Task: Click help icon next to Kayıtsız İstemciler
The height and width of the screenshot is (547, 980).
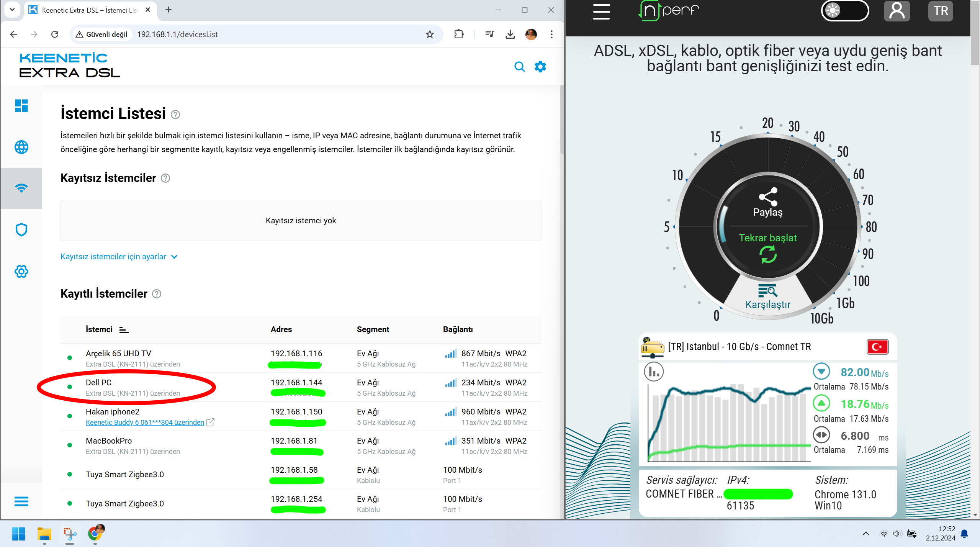Action: pyautogui.click(x=165, y=178)
